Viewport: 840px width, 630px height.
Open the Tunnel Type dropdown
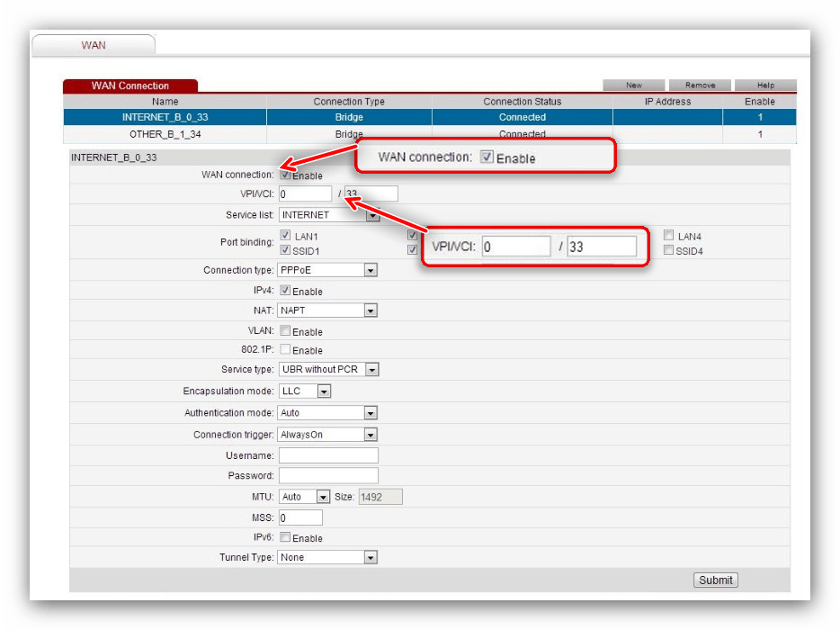327,558
